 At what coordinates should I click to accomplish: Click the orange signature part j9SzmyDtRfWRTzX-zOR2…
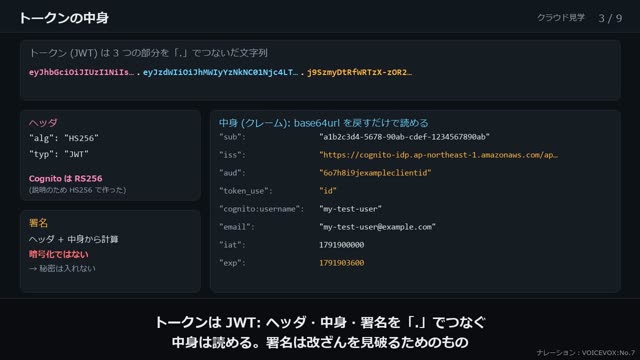359,72
